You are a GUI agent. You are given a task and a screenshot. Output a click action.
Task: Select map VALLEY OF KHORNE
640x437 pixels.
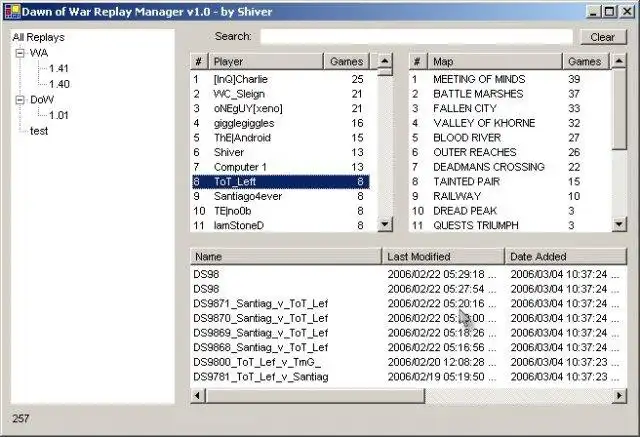click(510, 123)
